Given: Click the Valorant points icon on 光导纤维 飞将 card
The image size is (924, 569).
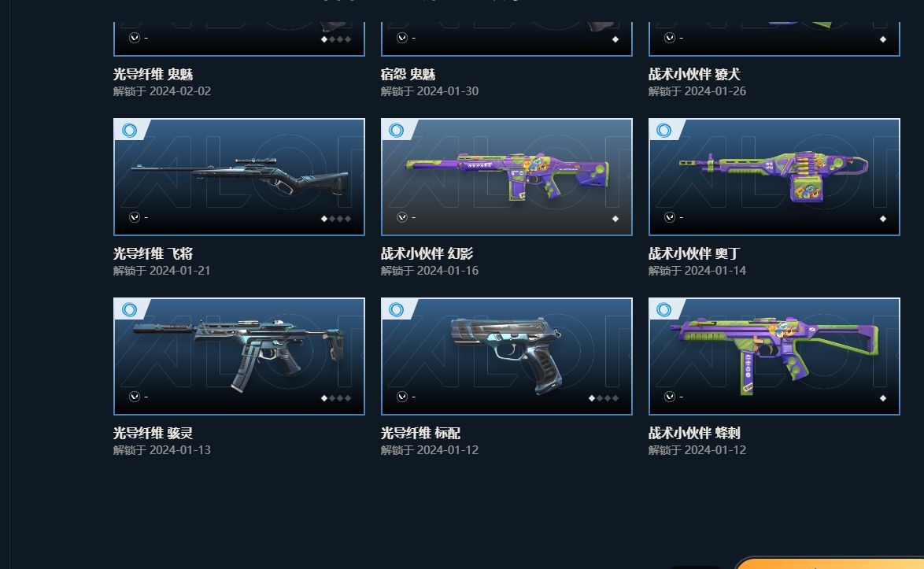Looking at the screenshot, I should coord(135,217).
